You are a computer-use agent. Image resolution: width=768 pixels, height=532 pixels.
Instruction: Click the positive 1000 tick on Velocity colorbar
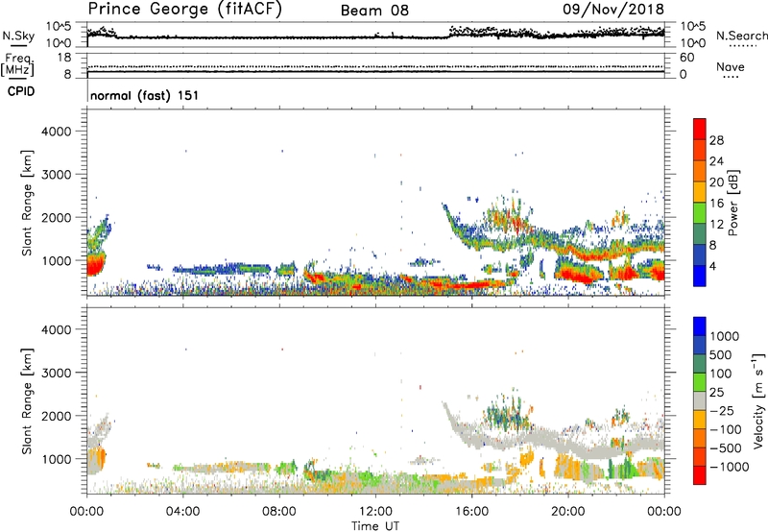click(x=725, y=336)
